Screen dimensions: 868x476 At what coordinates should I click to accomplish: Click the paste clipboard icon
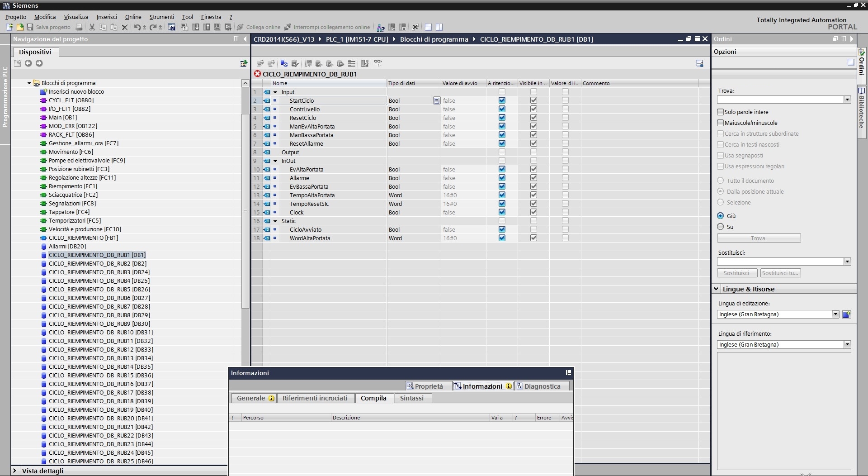114,27
